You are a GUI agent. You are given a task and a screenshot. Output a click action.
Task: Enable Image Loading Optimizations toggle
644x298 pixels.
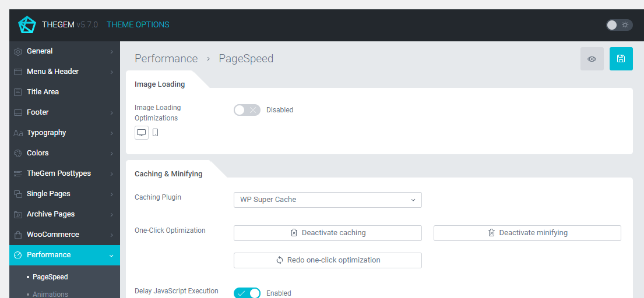pyautogui.click(x=247, y=110)
